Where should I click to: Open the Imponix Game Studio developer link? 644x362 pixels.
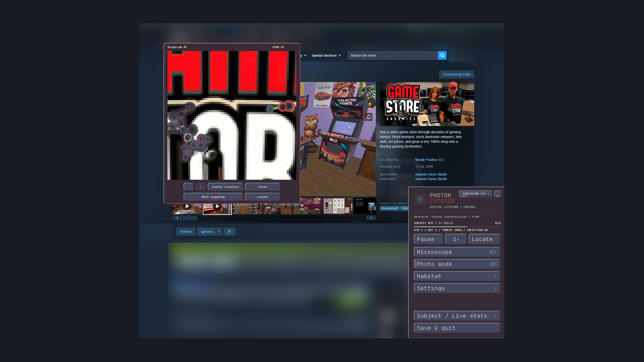[x=431, y=174]
